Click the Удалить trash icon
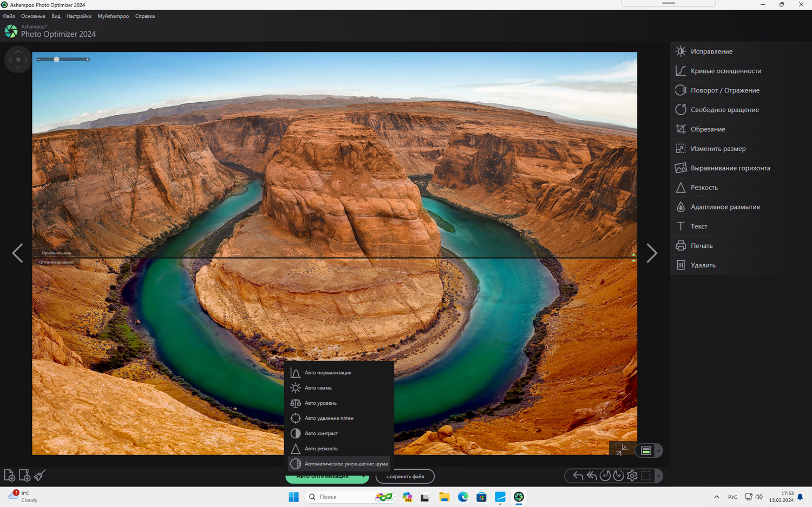Image resolution: width=812 pixels, height=507 pixels. [680, 265]
